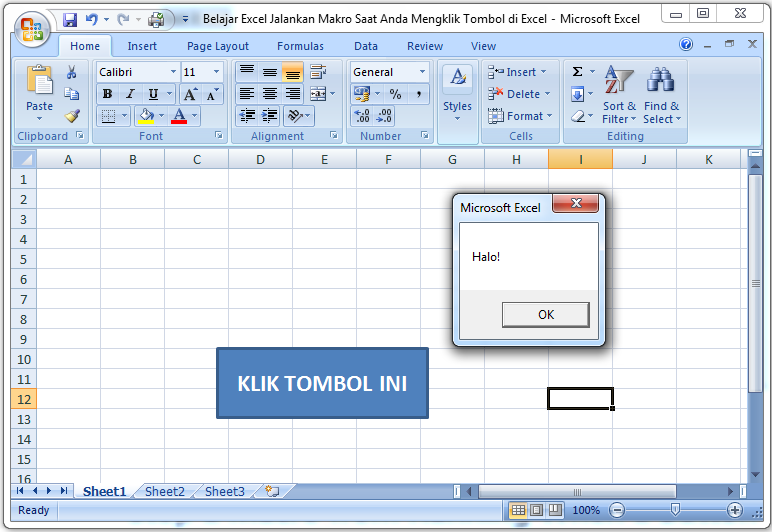Viewport: 772px width, 532px height.
Task: Expand the Font Color dropdown arrow
Action: (x=194, y=116)
